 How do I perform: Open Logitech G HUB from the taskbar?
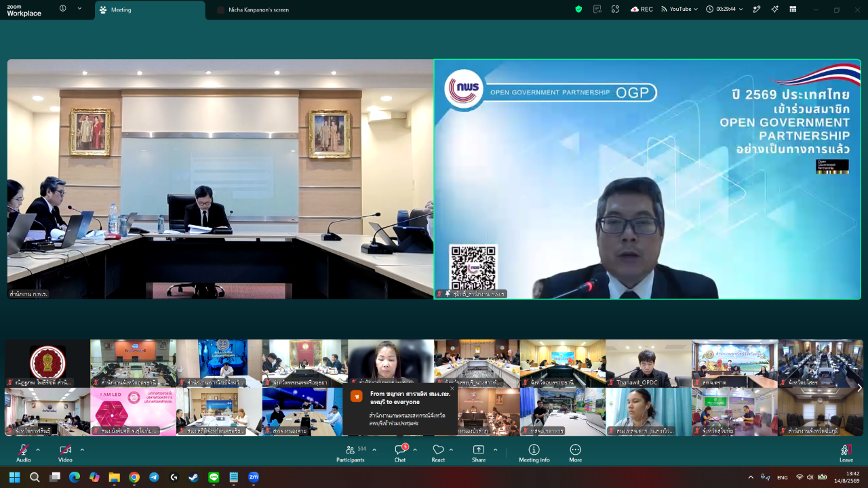point(174,477)
